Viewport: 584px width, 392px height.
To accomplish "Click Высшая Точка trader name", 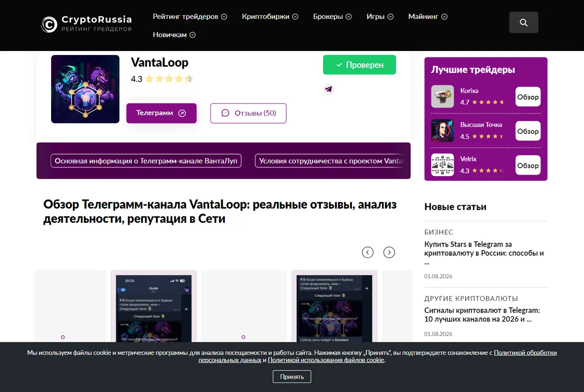I will coord(481,125).
